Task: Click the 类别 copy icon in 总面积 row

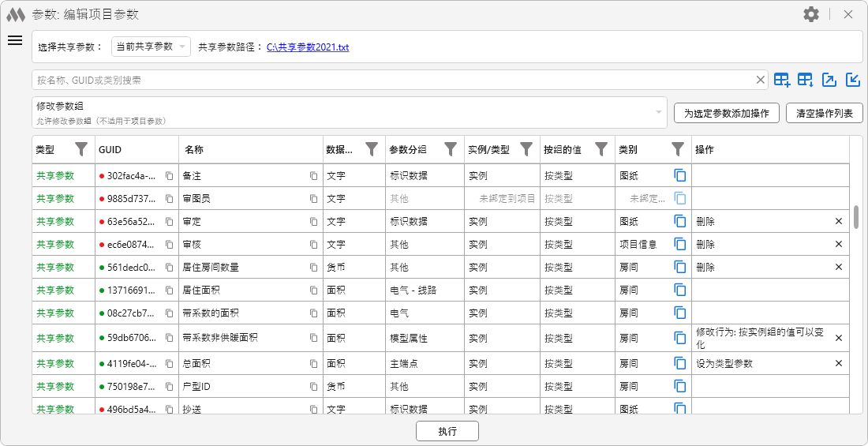Action: [x=679, y=364]
